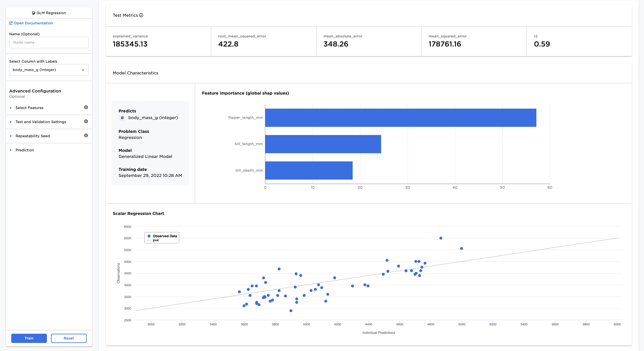644x351 pixels.
Task: Click the Repeatability Seed info icon
Action: (x=86, y=135)
